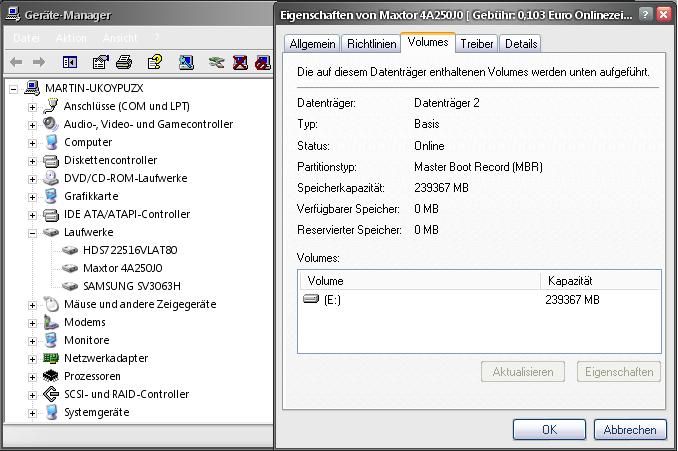Click the printer icon in the toolbar

[x=124, y=62]
